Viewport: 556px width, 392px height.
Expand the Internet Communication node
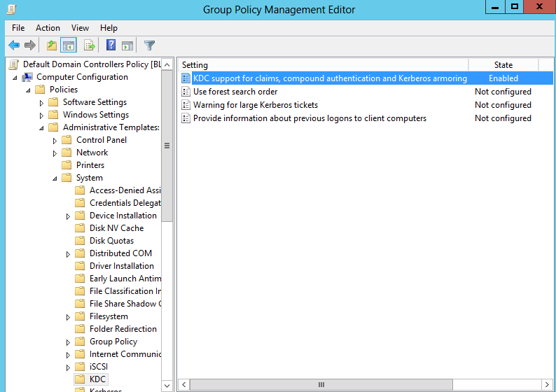pyautogui.click(x=68, y=355)
